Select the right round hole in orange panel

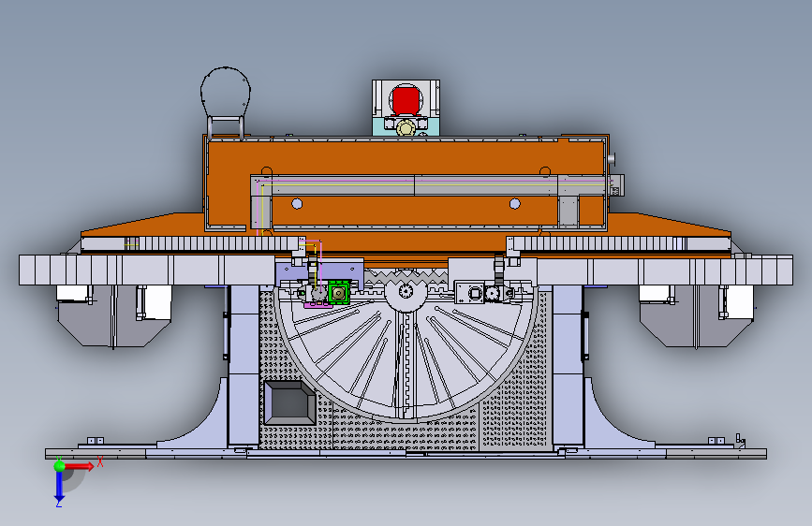pyautogui.click(x=515, y=204)
